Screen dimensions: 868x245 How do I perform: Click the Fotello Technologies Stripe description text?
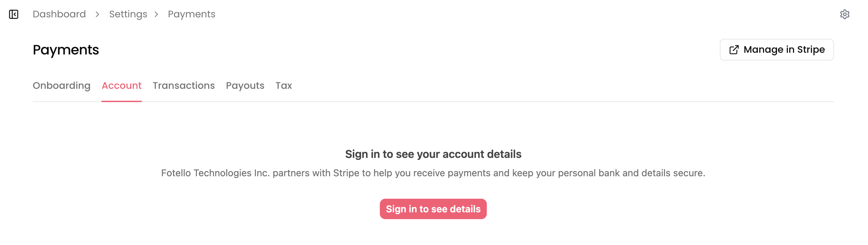[x=433, y=173]
